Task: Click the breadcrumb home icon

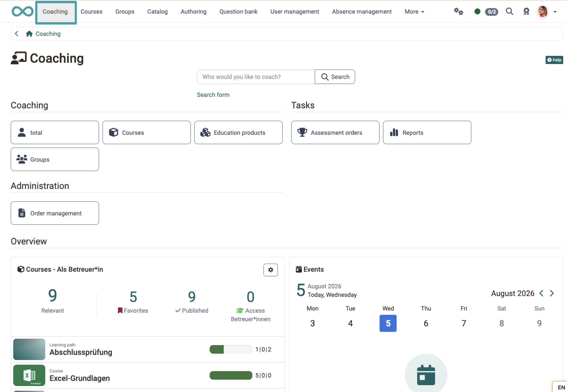Action: coord(29,34)
